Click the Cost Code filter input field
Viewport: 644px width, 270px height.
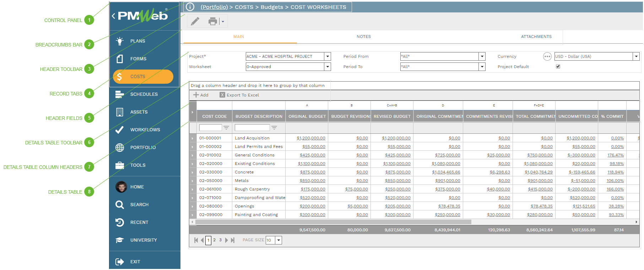[x=210, y=128]
